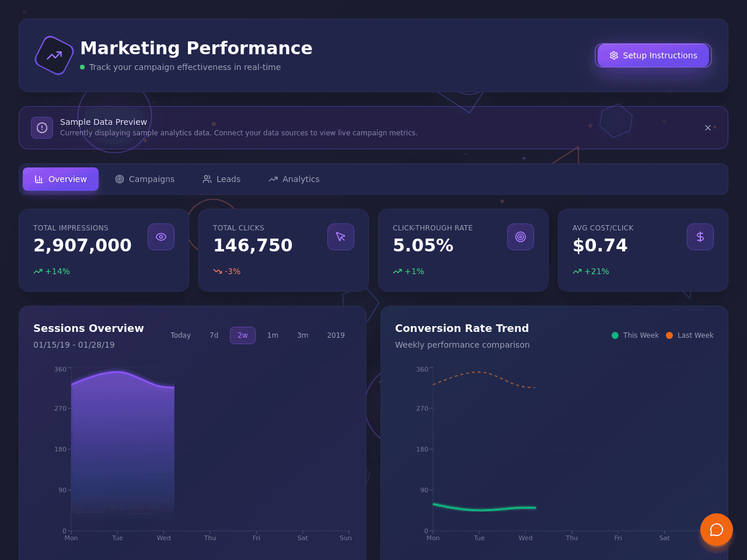Click the 146,750 total clicks value

point(253,246)
